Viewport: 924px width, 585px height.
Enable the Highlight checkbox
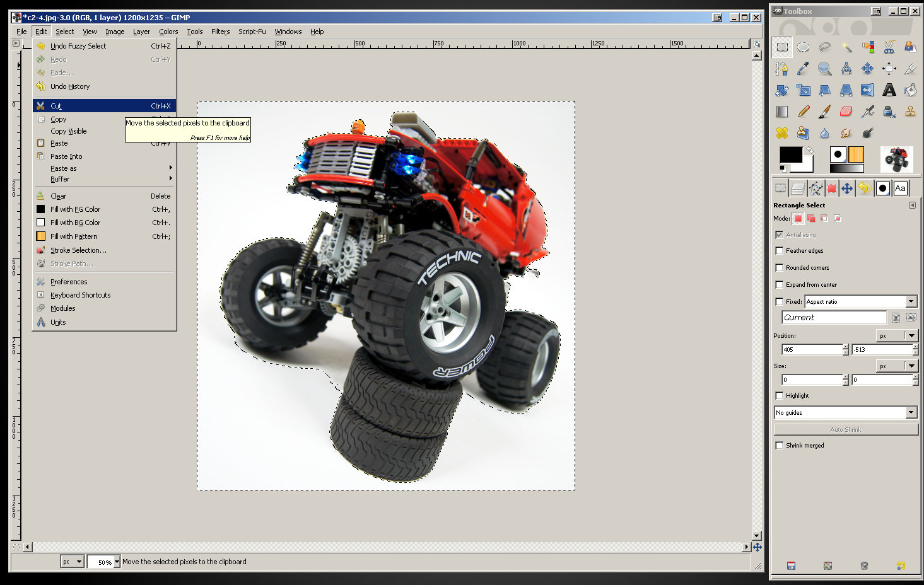point(780,396)
